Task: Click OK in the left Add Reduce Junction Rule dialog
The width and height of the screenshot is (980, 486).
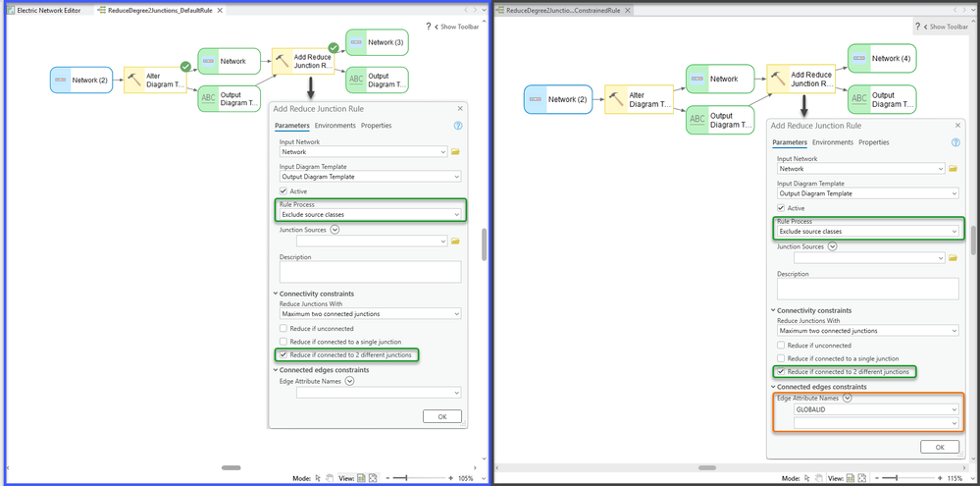Action: (x=441, y=416)
